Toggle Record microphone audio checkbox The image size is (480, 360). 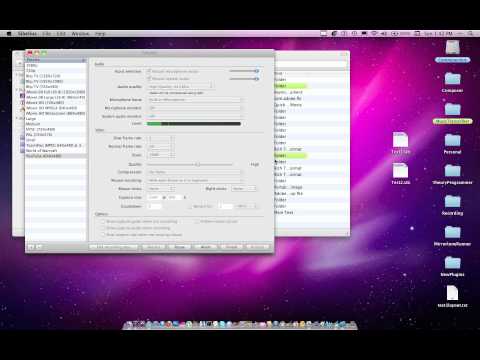pos(149,71)
